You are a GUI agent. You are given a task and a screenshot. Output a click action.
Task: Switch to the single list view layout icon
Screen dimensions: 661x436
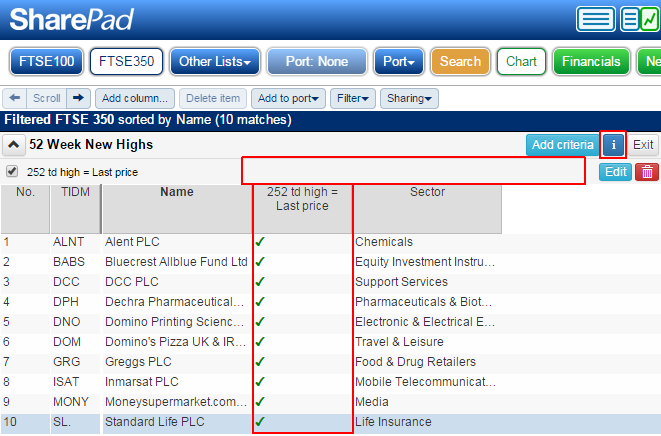point(596,19)
